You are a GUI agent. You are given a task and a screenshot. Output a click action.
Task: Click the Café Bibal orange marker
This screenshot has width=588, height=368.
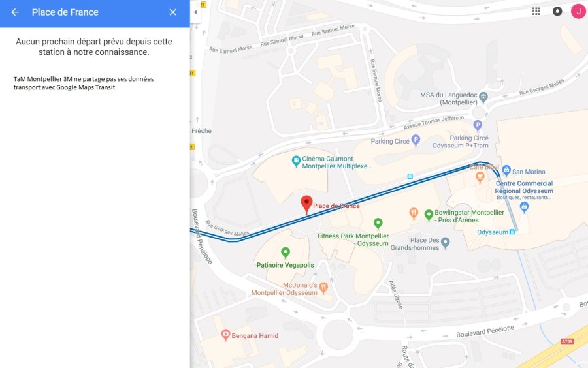pos(480,177)
